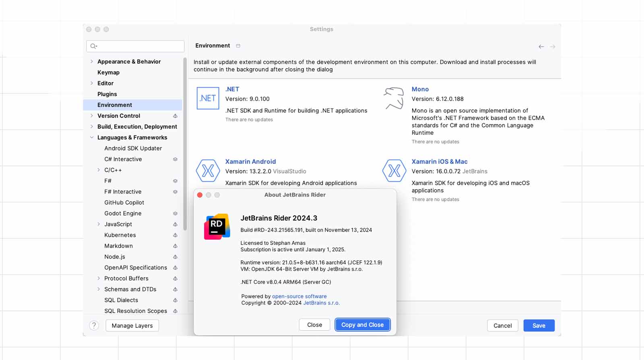Image resolution: width=644 pixels, height=360 pixels.
Task: Click the Close button in About dialog
Action: tap(314, 325)
